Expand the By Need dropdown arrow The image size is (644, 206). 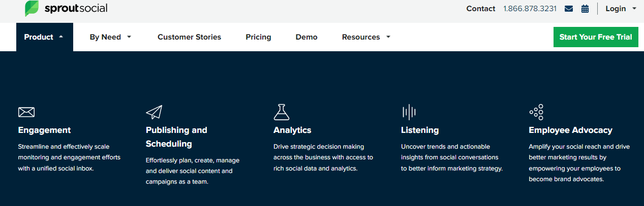pyautogui.click(x=129, y=37)
